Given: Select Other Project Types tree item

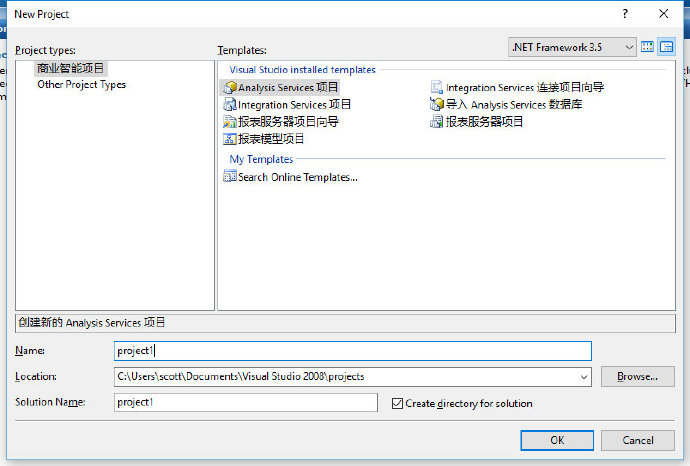Looking at the screenshot, I should pos(81,84).
